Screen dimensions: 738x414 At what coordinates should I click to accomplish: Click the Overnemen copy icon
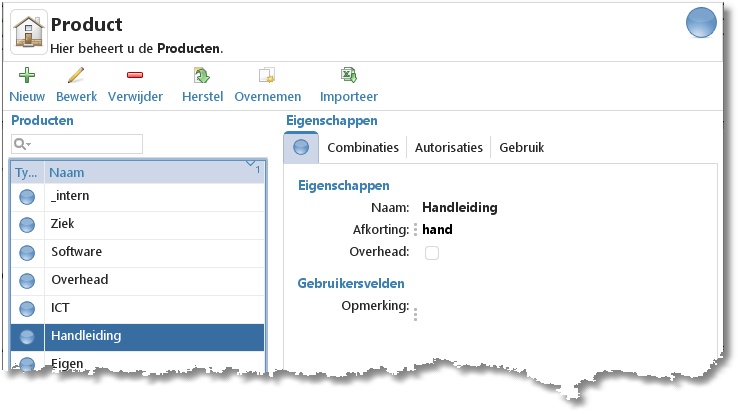tap(267, 75)
